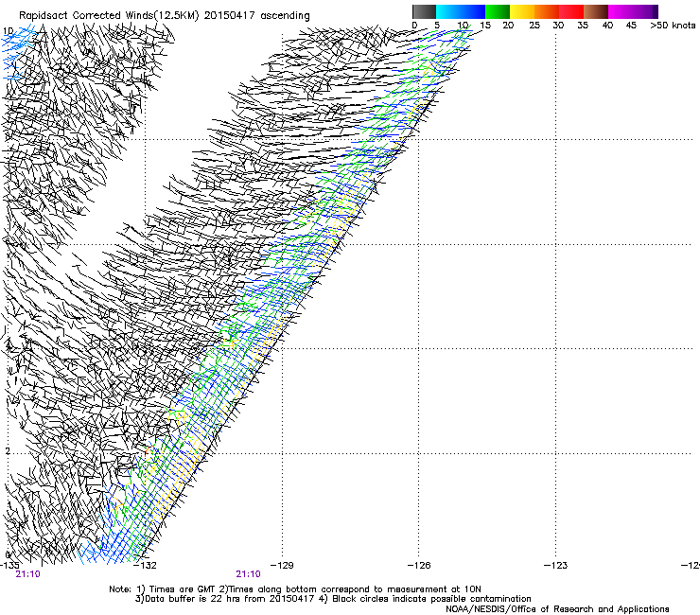Click the plot title 'Rapidscat Corrected Winds(12.5KM)'

pos(109,15)
